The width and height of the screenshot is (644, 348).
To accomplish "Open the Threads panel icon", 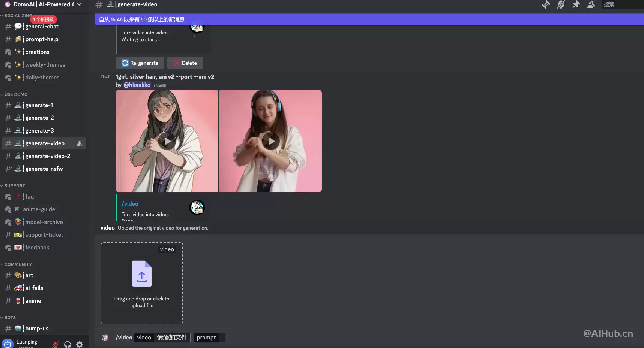I will pyautogui.click(x=546, y=4).
